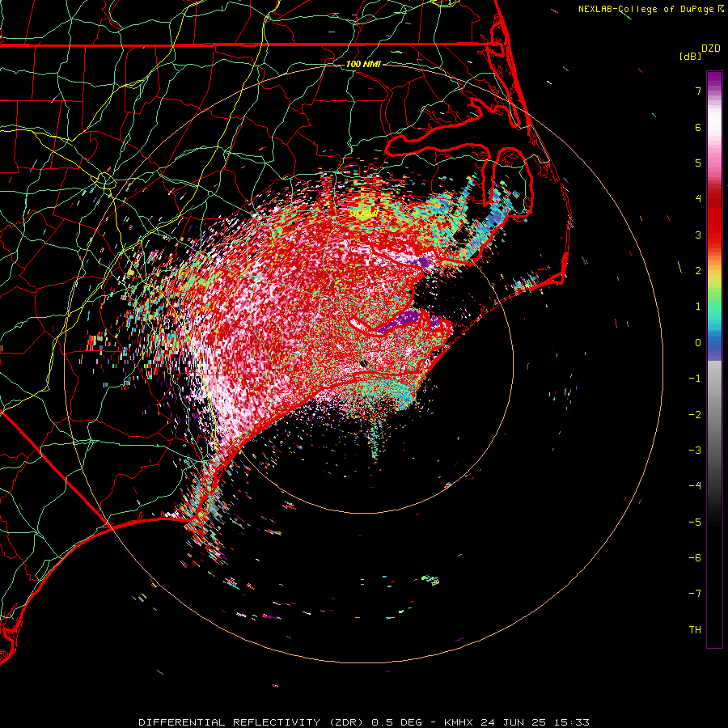
Task: Click the [dB] unit label
Action: coord(690,56)
